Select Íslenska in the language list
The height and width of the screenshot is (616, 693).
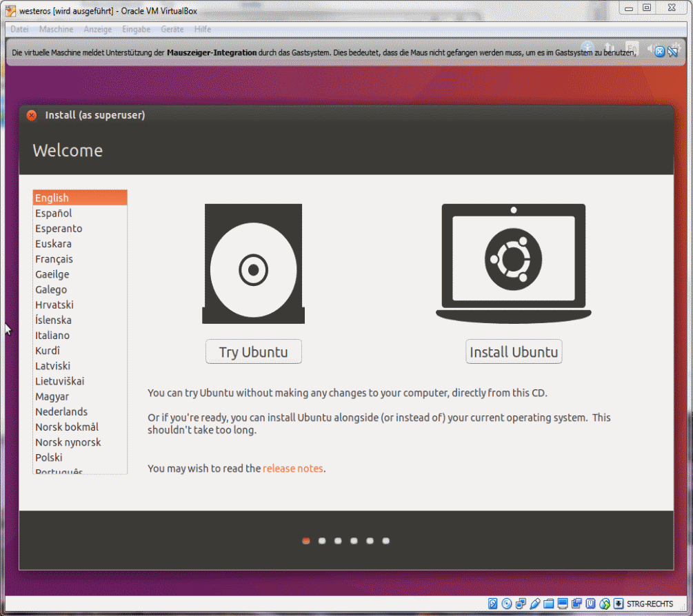click(80, 320)
